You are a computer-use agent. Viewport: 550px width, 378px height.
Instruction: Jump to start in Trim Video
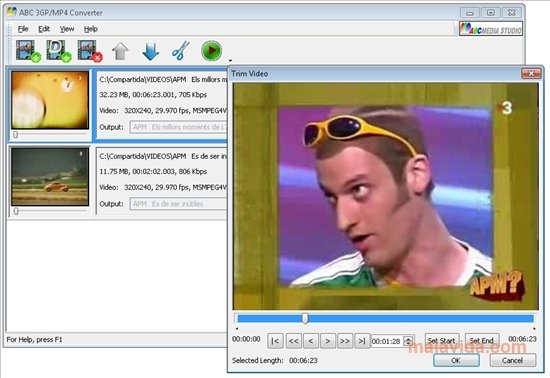point(275,341)
